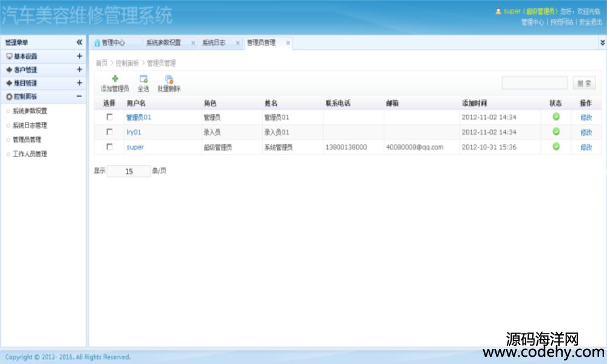Screen dimensions: 607x364
Task: Click the 搜索 search button
Action: coord(584,83)
